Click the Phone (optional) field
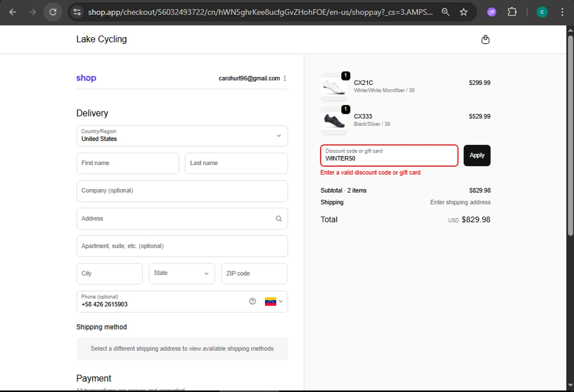The image size is (574, 392). pyautogui.click(x=182, y=301)
